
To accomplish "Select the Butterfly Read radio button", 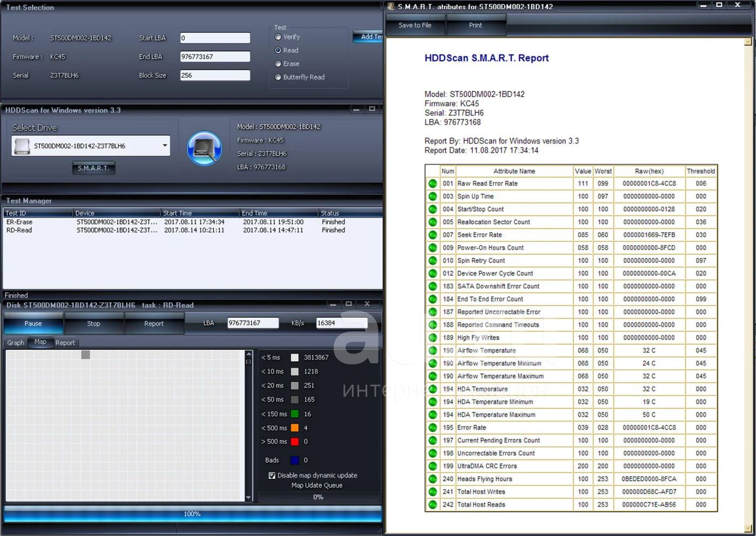I will [x=278, y=77].
